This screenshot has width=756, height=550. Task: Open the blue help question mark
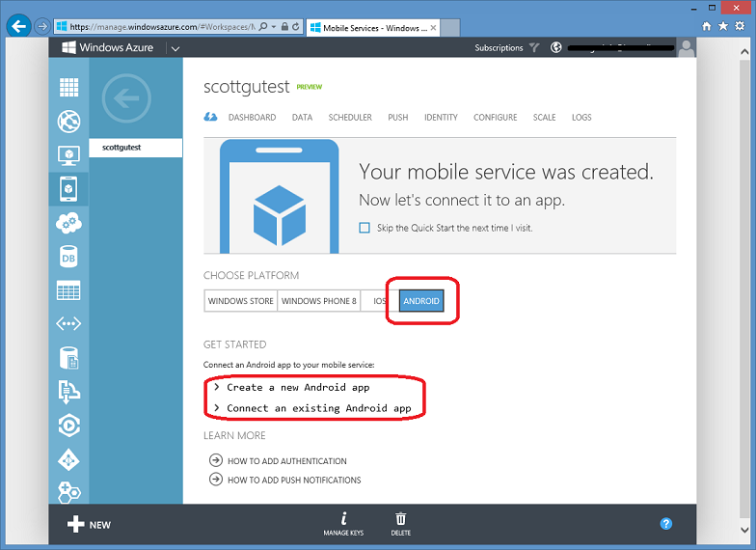pyautogui.click(x=665, y=523)
